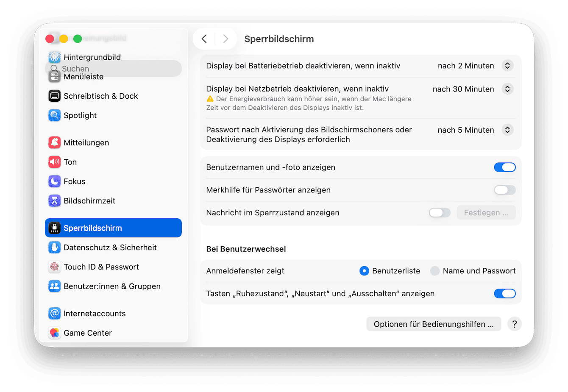The width and height of the screenshot is (568, 392).
Task: Open Ton settings pane
Action: click(113, 162)
